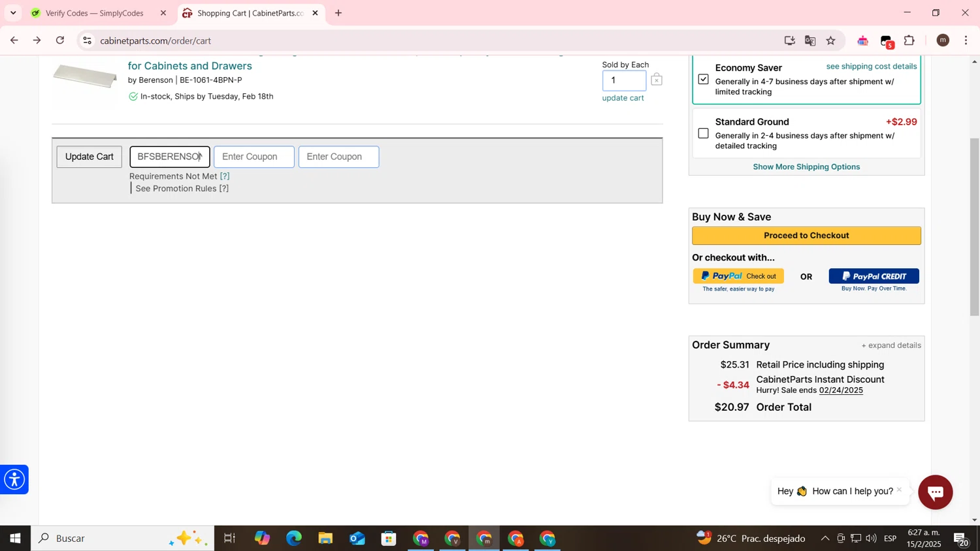Click the page vertical scrollbar
This screenshot has height=551, width=980.
[974, 227]
